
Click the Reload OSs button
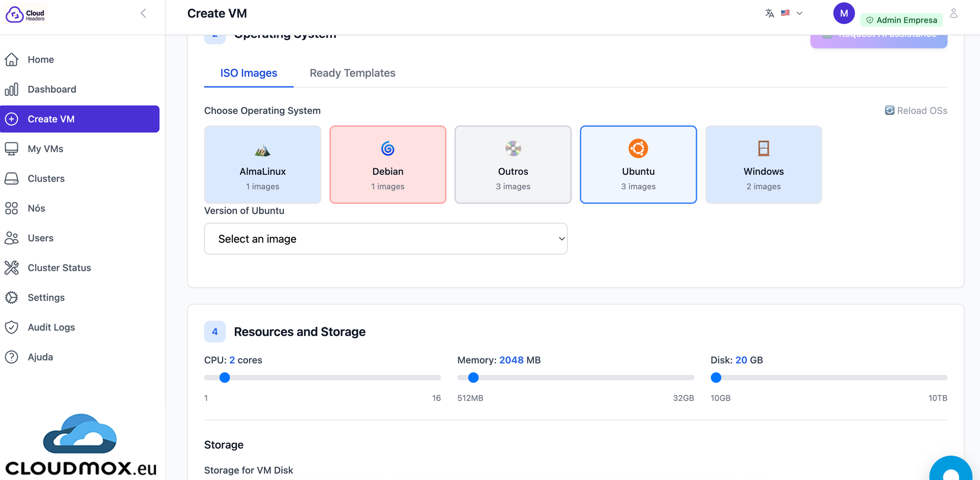(916, 111)
